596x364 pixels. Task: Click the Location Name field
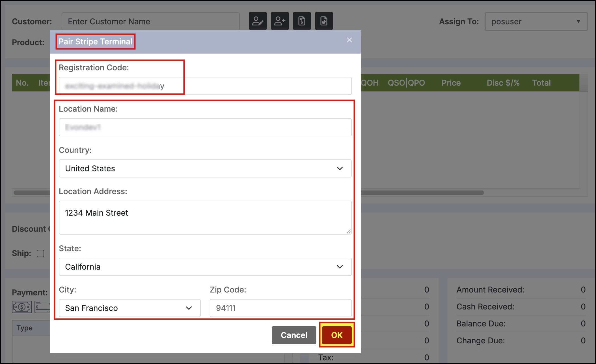click(205, 127)
